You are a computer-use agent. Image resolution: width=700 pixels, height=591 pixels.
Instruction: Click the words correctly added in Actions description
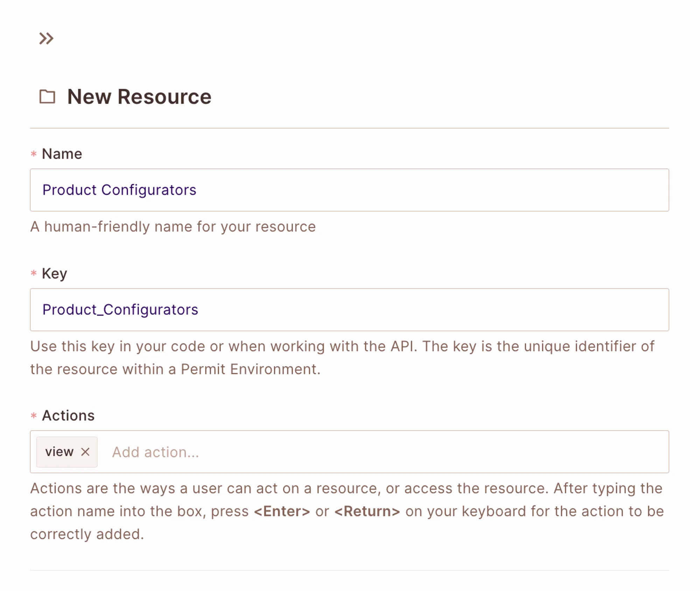click(x=87, y=534)
